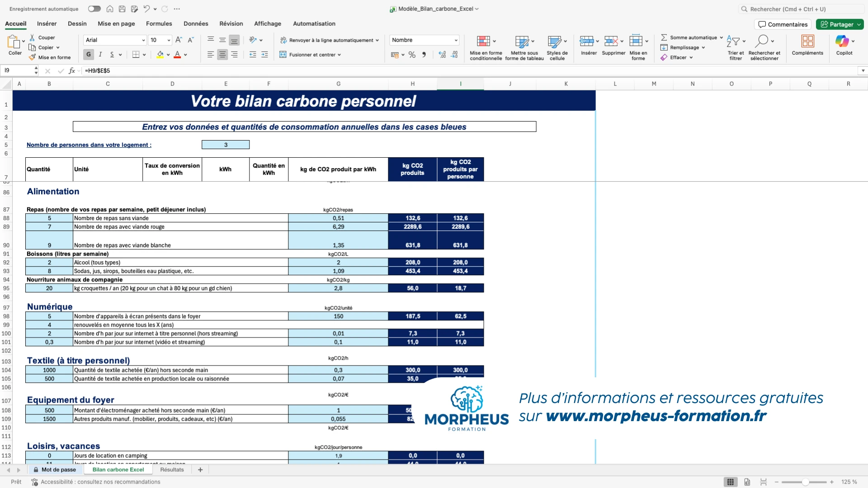Click the Supprimer cells icon
Screen dimensions: 868x488
click(611, 41)
